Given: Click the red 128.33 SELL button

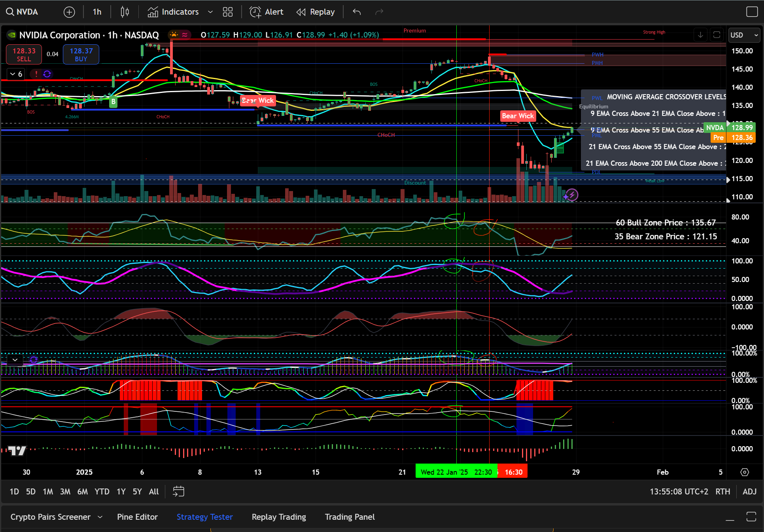Looking at the screenshot, I should [24, 55].
